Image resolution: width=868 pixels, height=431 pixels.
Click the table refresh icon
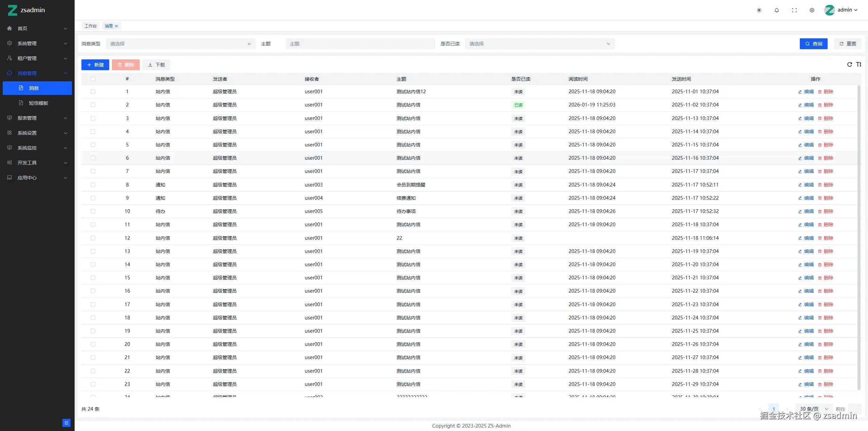[850, 64]
